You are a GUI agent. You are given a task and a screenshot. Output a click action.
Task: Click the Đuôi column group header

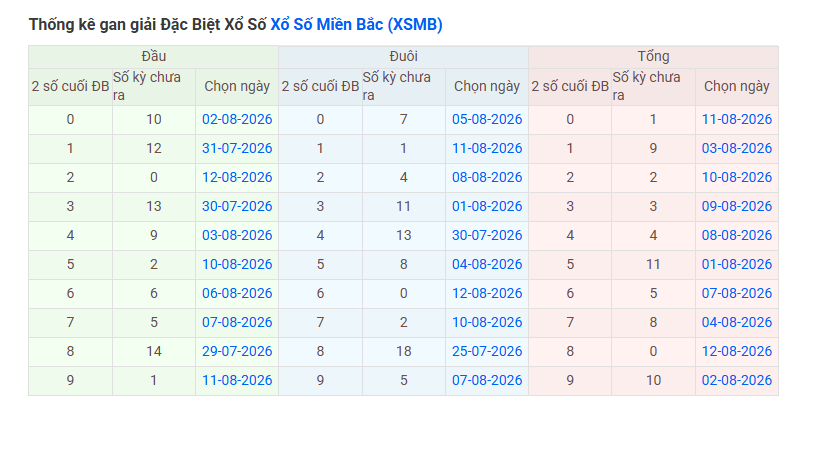(x=403, y=57)
